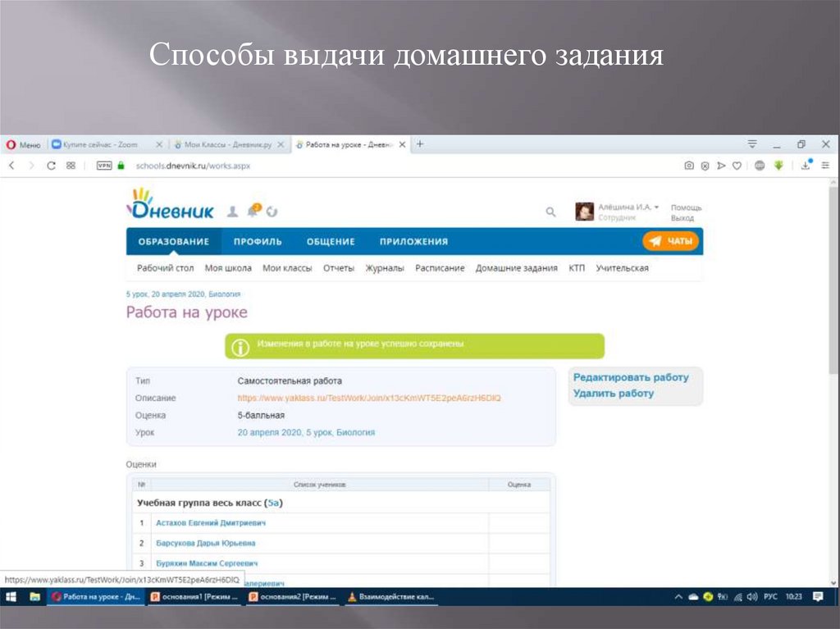The height and width of the screenshot is (629, 840).
Task: Open lesson link '20 апреля 2020, 5 урок, Биология'
Action: click(306, 432)
